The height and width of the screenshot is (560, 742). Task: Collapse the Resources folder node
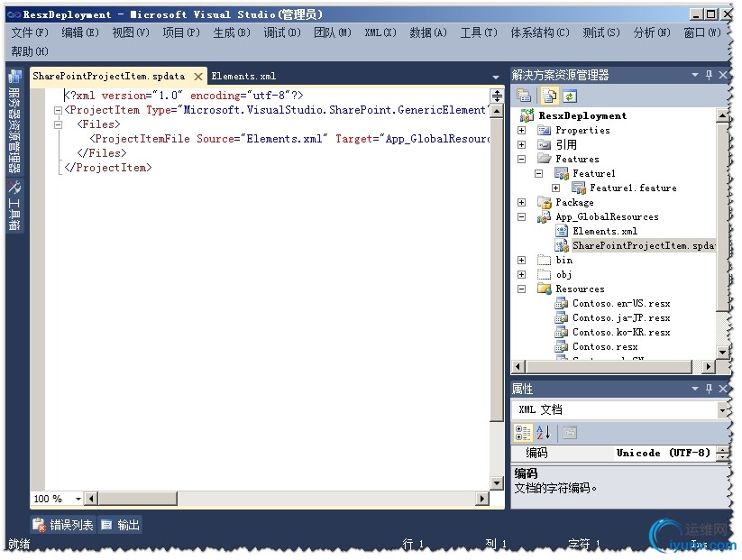pos(521,289)
